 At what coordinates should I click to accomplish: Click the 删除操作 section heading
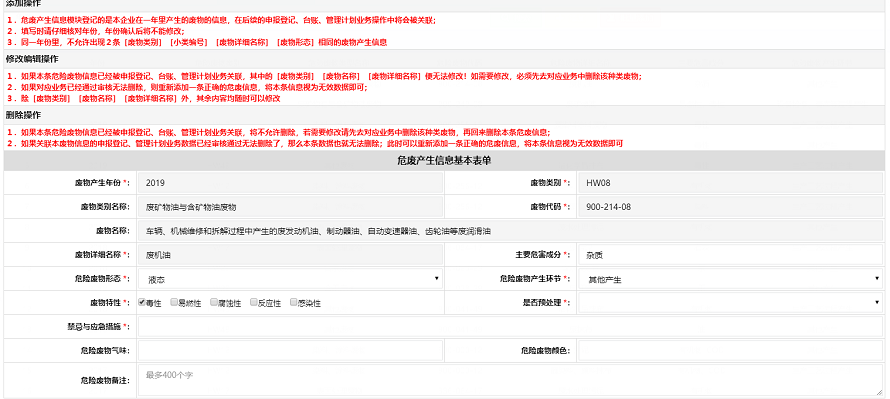coord(23,115)
